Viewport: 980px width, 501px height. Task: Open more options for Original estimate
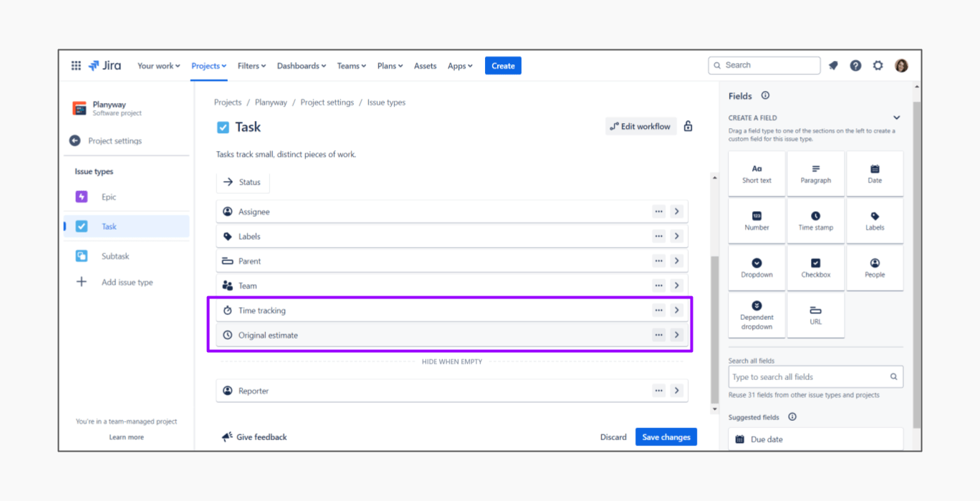tap(658, 335)
